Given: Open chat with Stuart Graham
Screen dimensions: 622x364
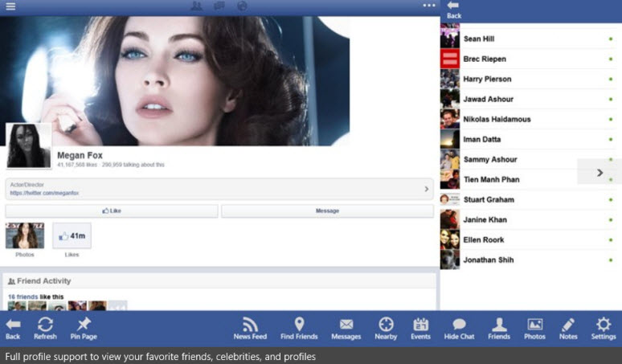Looking at the screenshot, I should point(530,199).
